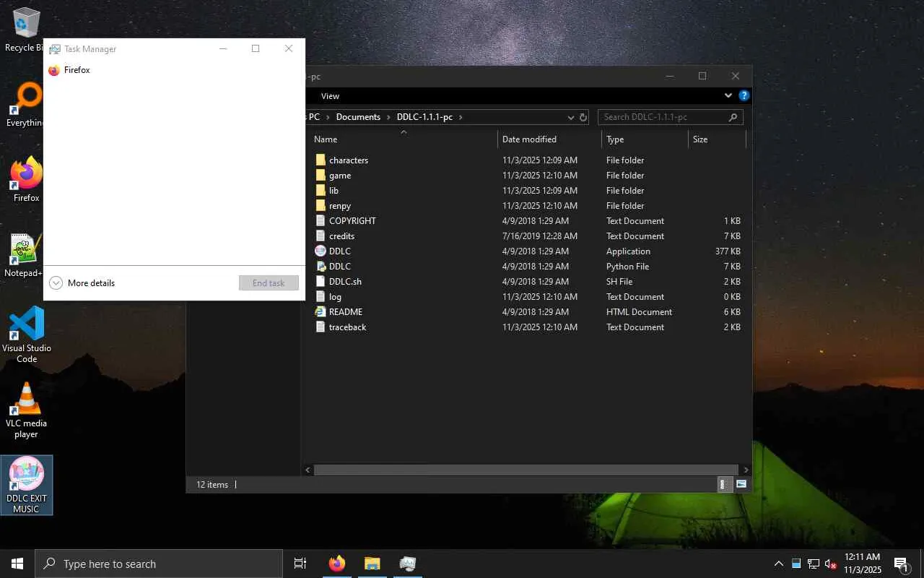
Task: Switch to large icons view in status bar
Action: [741, 484]
